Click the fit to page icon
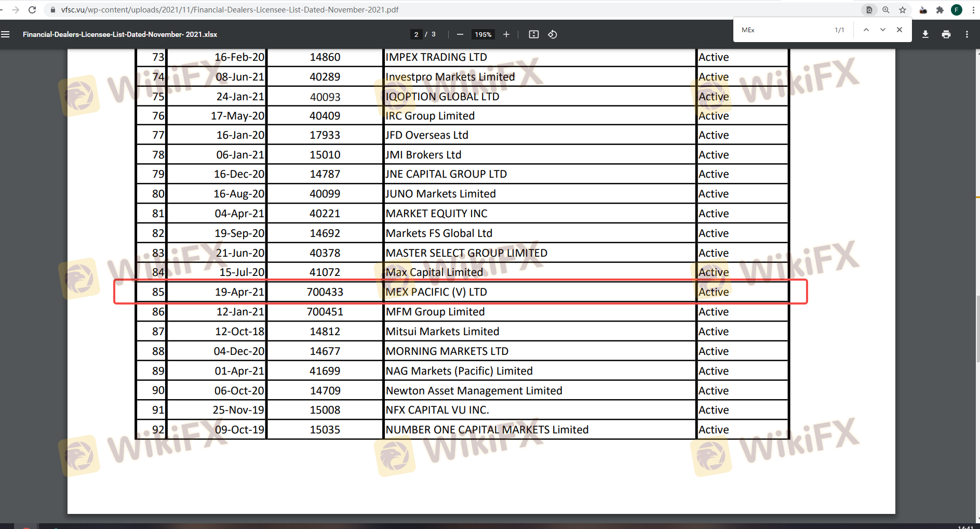The image size is (980, 529). pyautogui.click(x=533, y=34)
